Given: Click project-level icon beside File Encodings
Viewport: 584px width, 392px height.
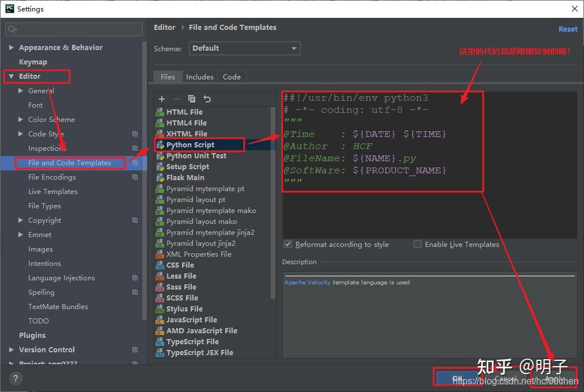Looking at the screenshot, I should tap(135, 177).
